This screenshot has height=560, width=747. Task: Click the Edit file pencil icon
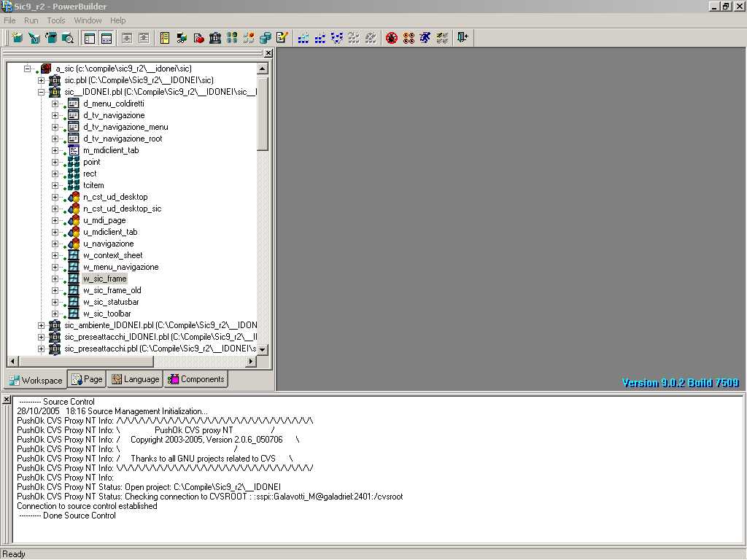click(x=282, y=38)
